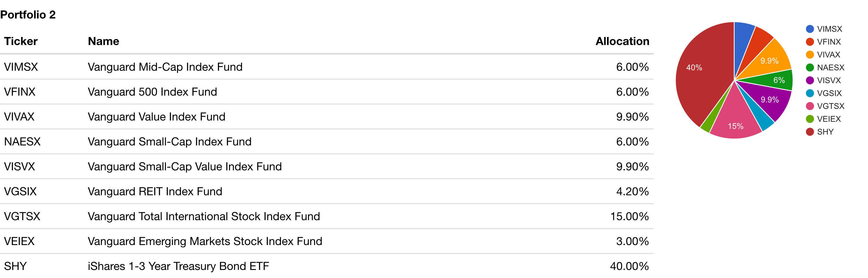868x278 pixels.
Task: Click the VEIEX 3.00% allocation value
Action: coord(632,241)
